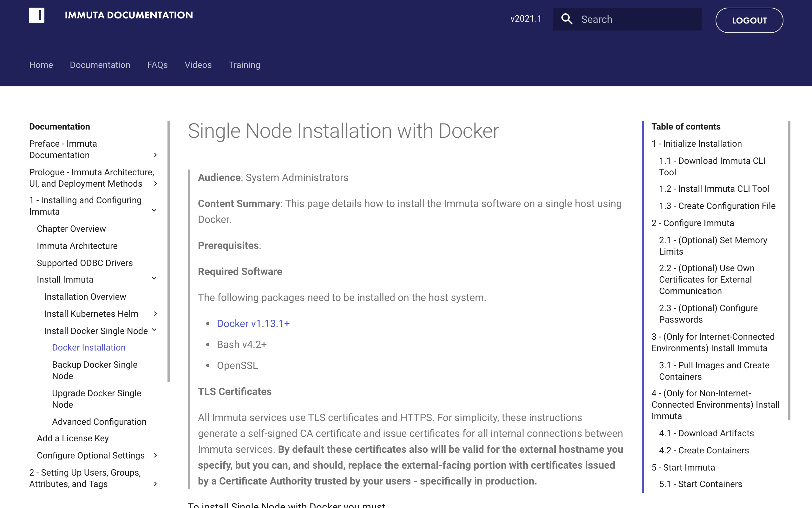Click the left sidebar scrollbar

pos(169,251)
